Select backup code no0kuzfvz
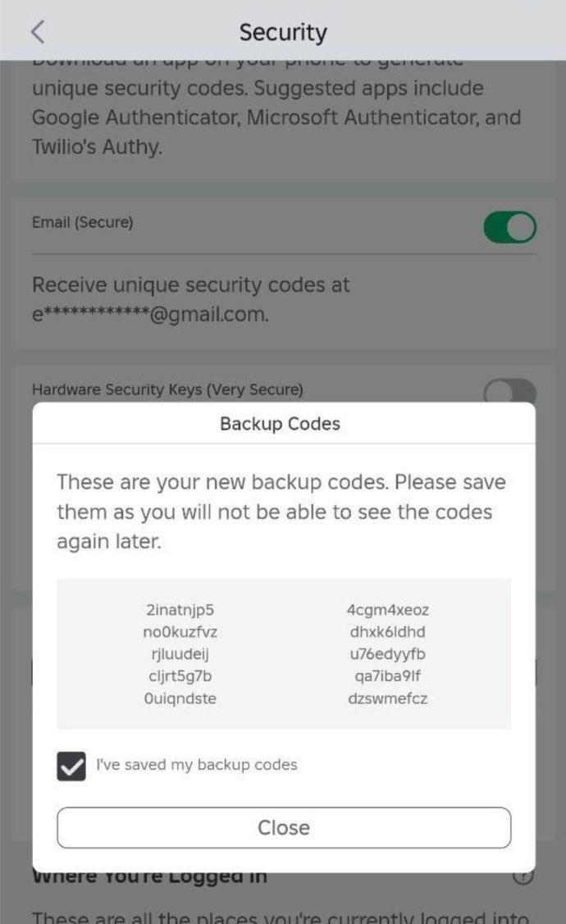 (x=180, y=632)
